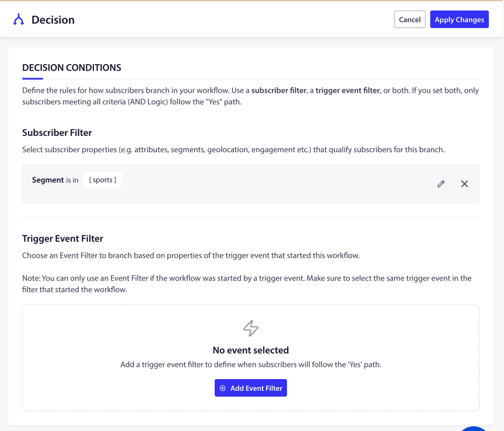The width and height of the screenshot is (504, 431).
Task: Click the [ sports ] segment tag
Action: [103, 180]
